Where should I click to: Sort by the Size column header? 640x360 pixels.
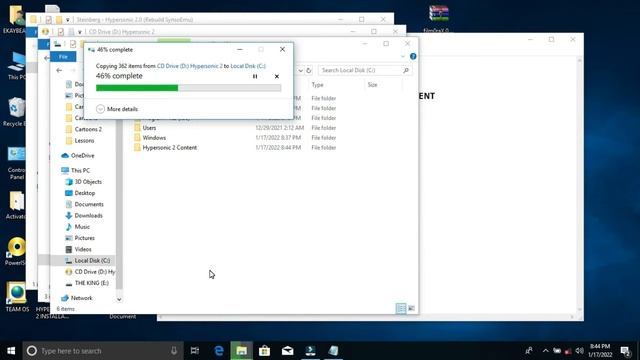[x=372, y=84]
